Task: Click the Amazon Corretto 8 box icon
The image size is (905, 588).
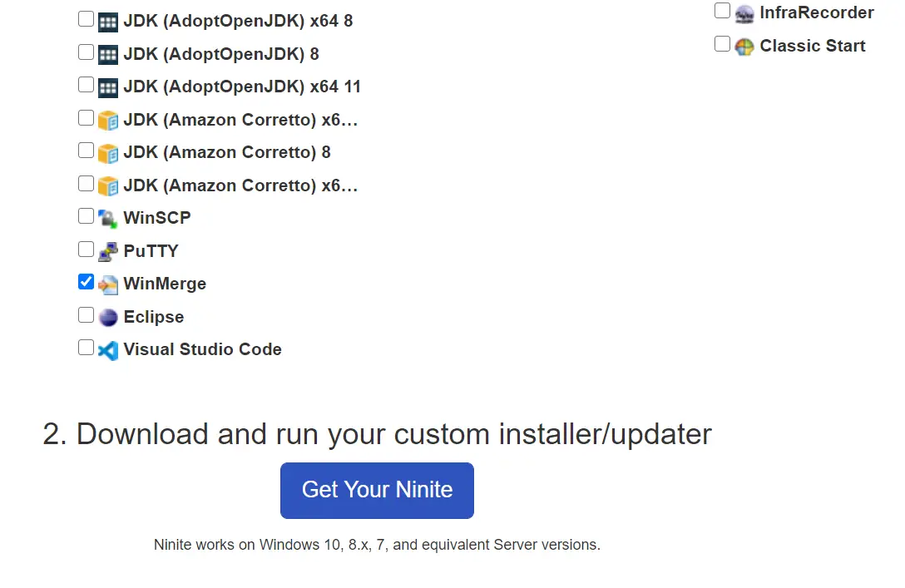Action: [108, 154]
